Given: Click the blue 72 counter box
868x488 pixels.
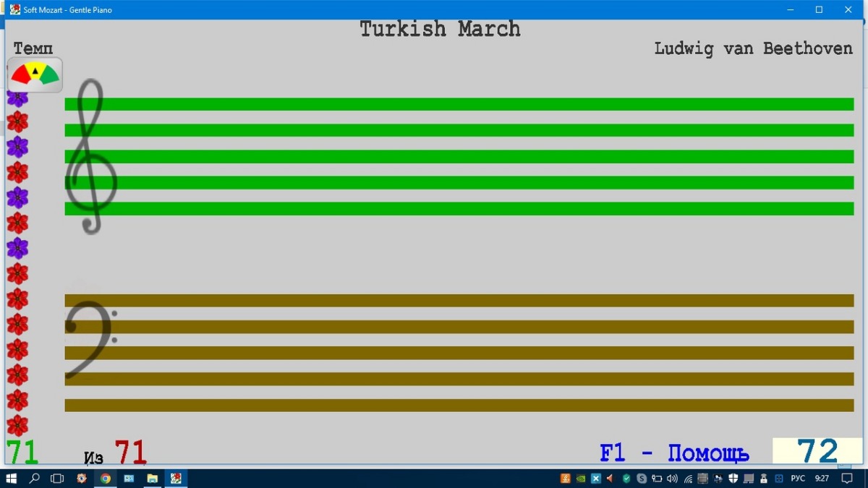Looking at the screenshot, I should pos(817,451).
